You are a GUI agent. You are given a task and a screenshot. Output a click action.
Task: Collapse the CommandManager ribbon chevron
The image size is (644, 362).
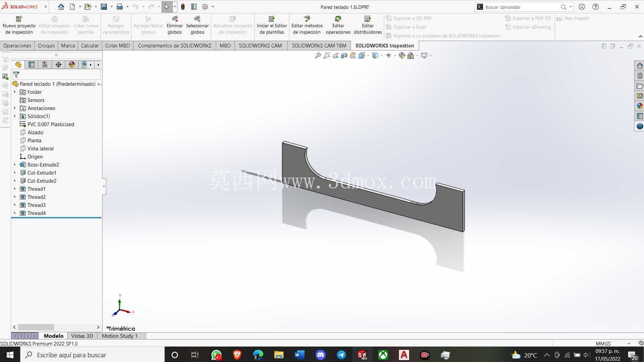point(640,36)
